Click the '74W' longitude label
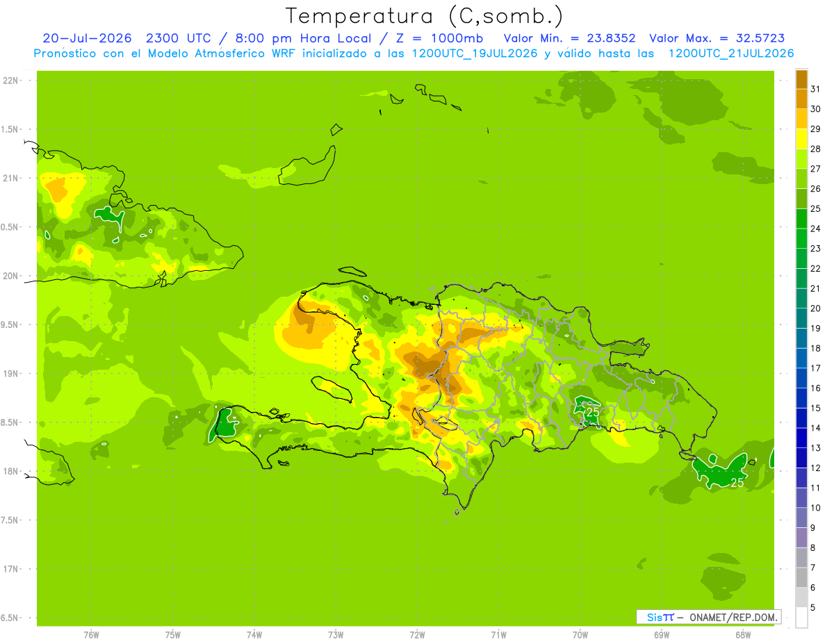Viewport: 834px width, 644px height. (254, 635)
